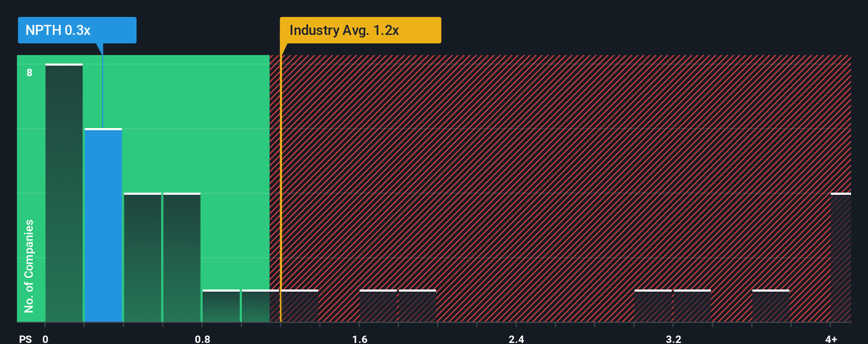Select the tallest bar at PS 0

click(64, 193)
